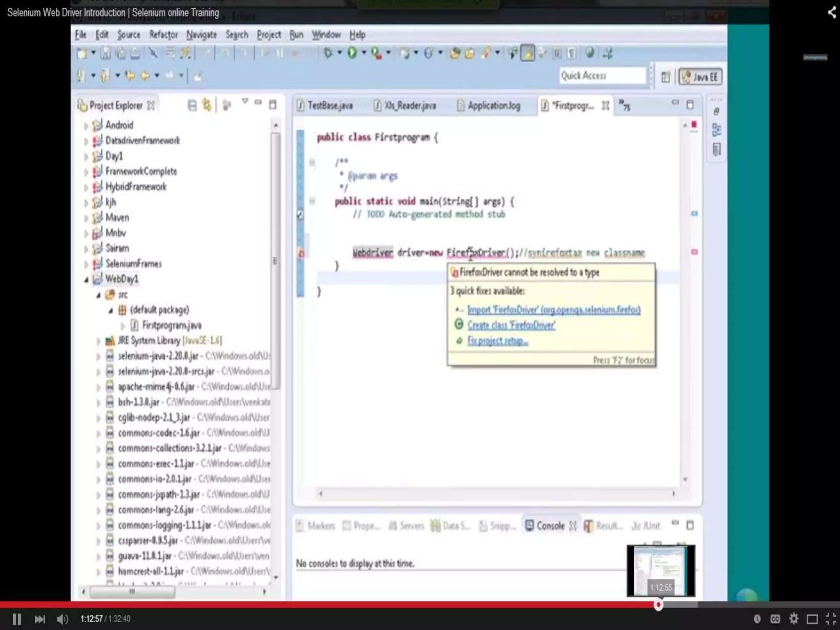Open the Java EE perspective button
The image size is (840, 630).
[x=701, y=77]
